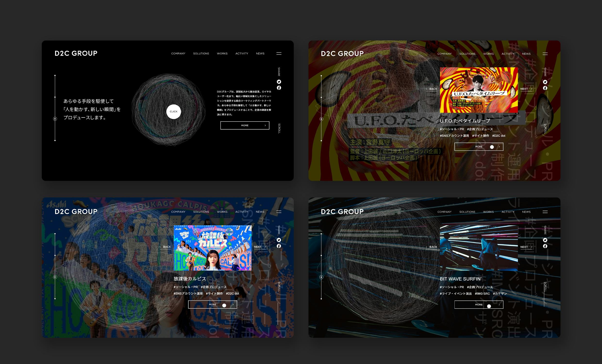
Task: Open hamburger menu in U.F.O. mockup
Action: 545,54
